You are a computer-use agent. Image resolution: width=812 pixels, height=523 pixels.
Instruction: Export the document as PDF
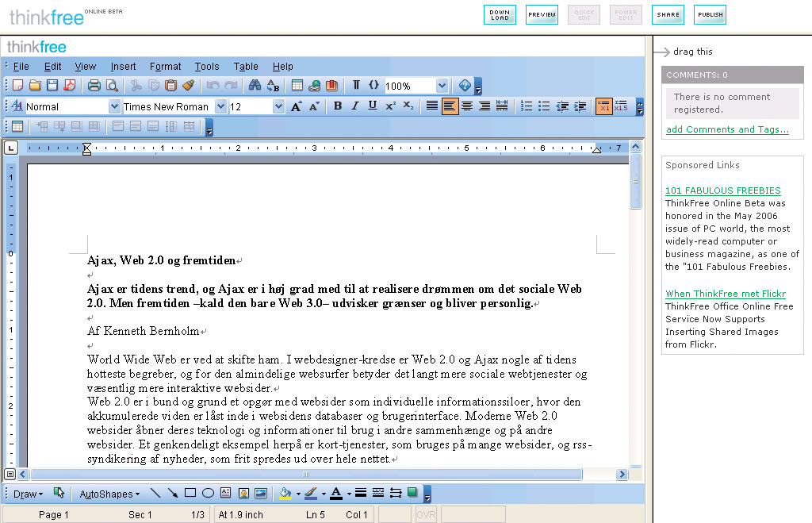point(70,86)
